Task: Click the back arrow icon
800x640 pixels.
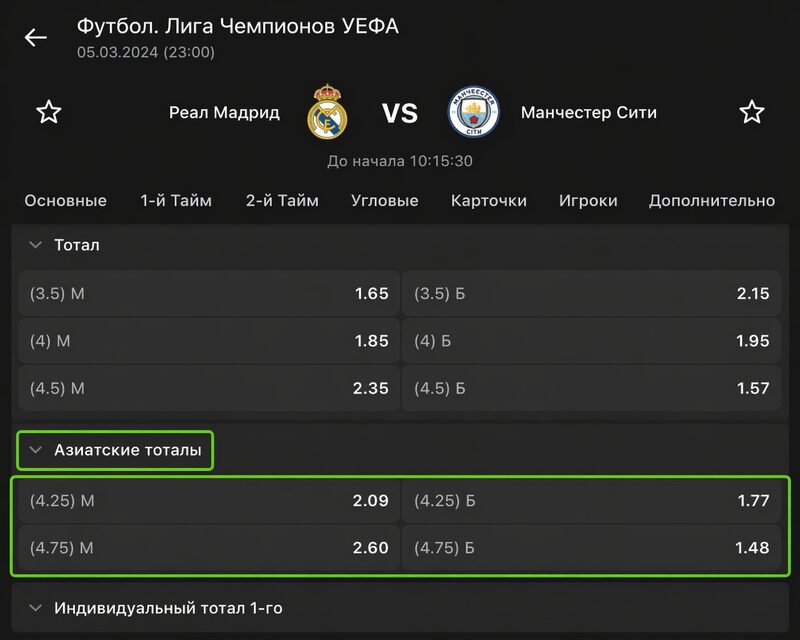Action: [36, 38]
